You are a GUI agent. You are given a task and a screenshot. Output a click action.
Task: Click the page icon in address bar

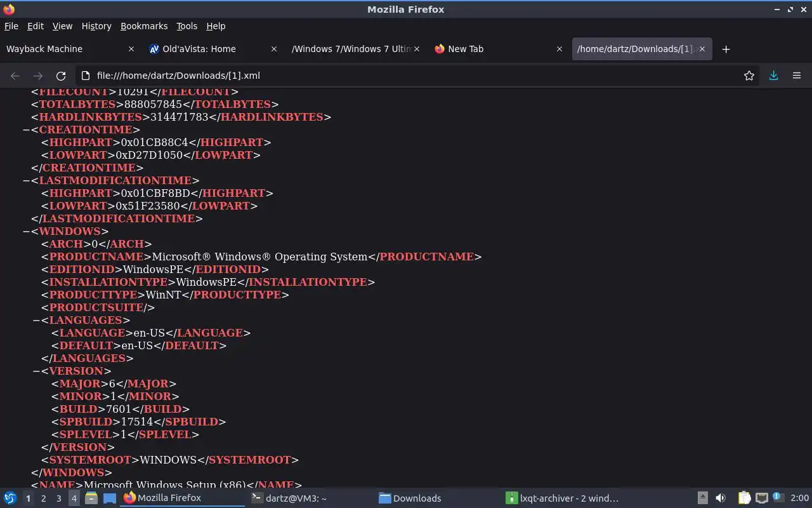86,76
